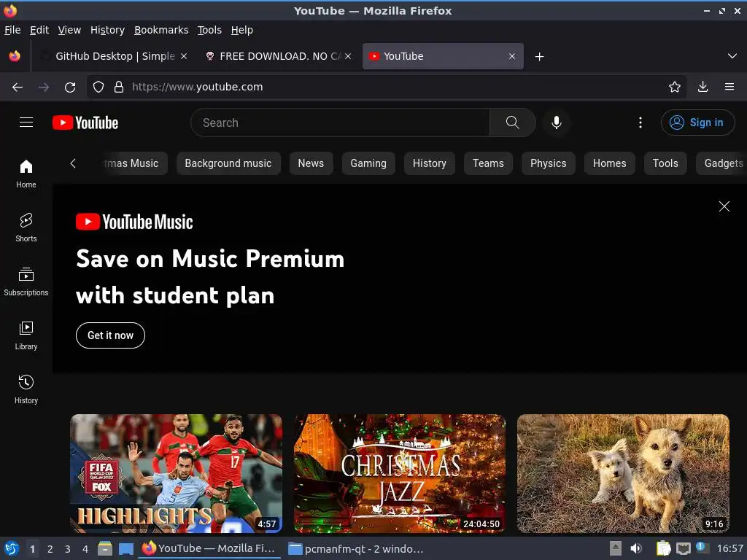Open Shorts in the sidebar
The image size is (747, 560).
(x=26, y=228)
